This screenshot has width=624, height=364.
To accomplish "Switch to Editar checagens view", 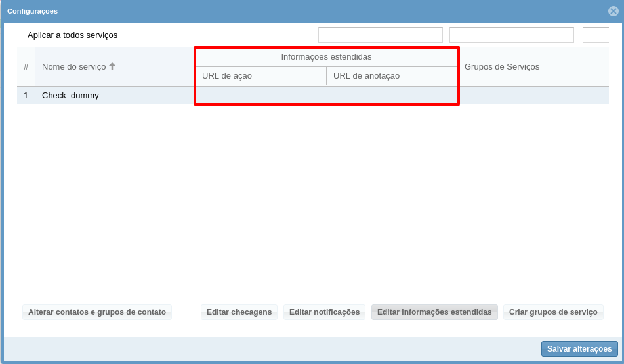I will [x=239, y=312].
